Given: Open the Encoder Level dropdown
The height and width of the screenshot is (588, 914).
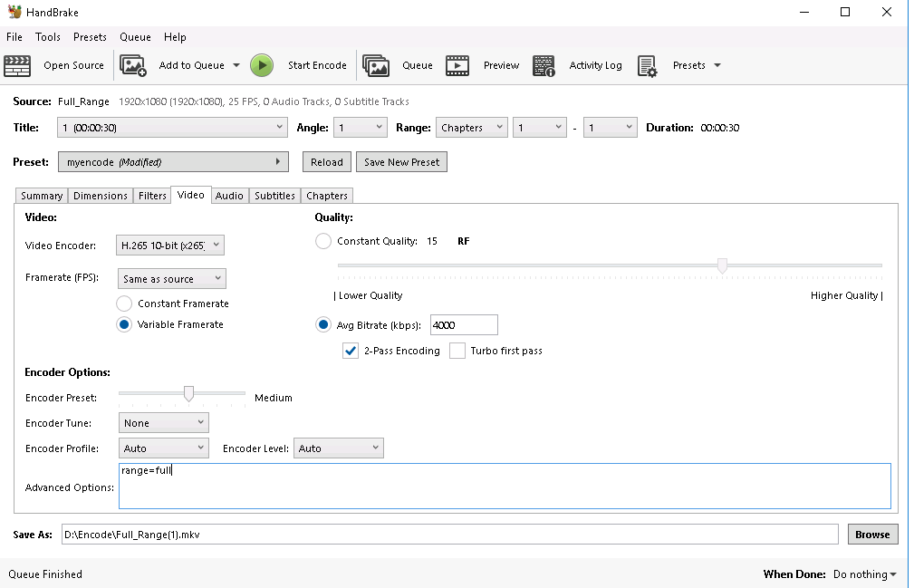Looking at the screenshot, I should (x=339, y=448).
